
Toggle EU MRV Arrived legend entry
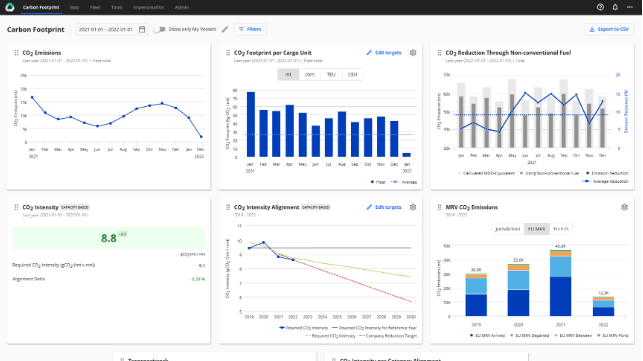[x=487, y=336]
